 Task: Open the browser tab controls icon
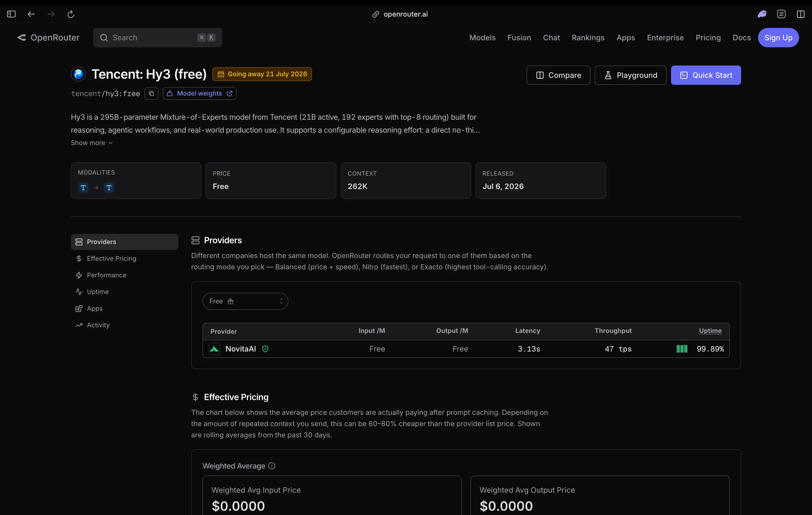coord(781,14)
